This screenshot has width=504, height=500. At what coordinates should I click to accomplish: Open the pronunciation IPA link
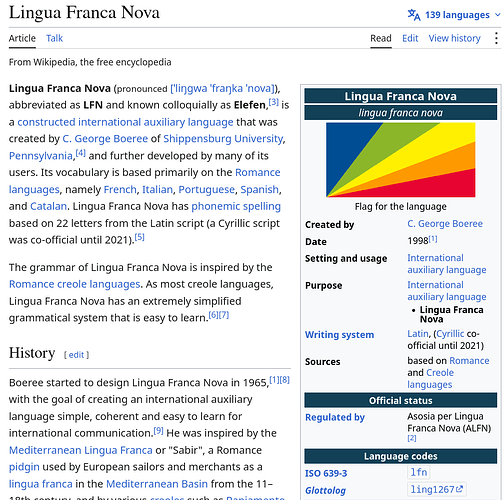tap(223, 88)
